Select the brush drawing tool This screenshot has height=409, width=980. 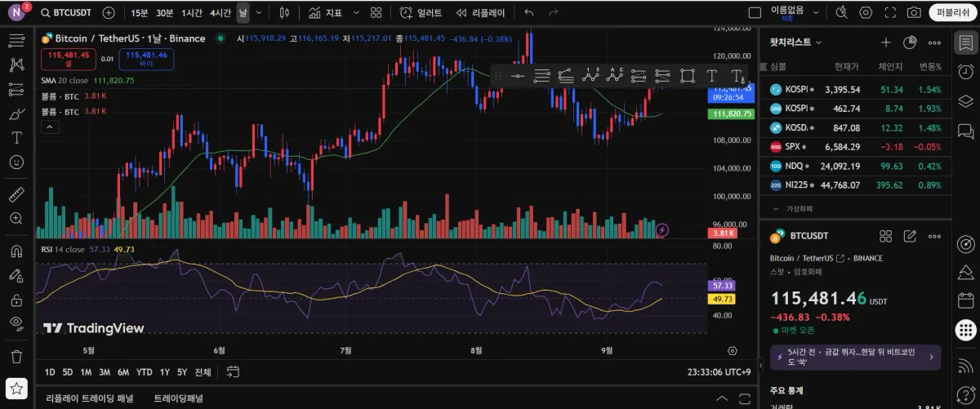[16, 114]
